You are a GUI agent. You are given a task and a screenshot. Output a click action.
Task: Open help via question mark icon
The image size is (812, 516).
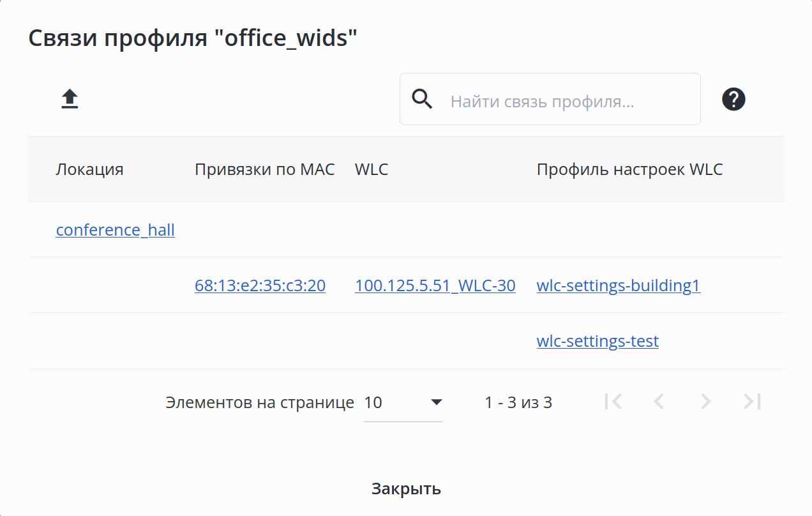[x=733, y=99]
